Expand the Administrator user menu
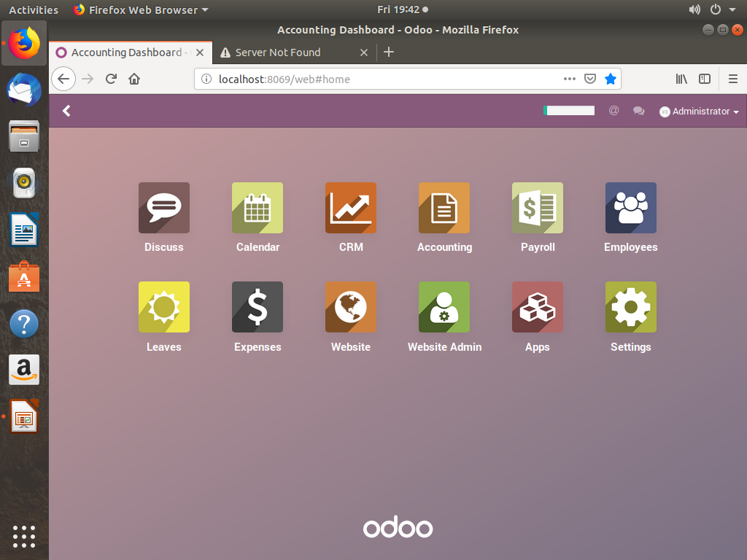The image size is (747, 560). (x=700, y=112)
